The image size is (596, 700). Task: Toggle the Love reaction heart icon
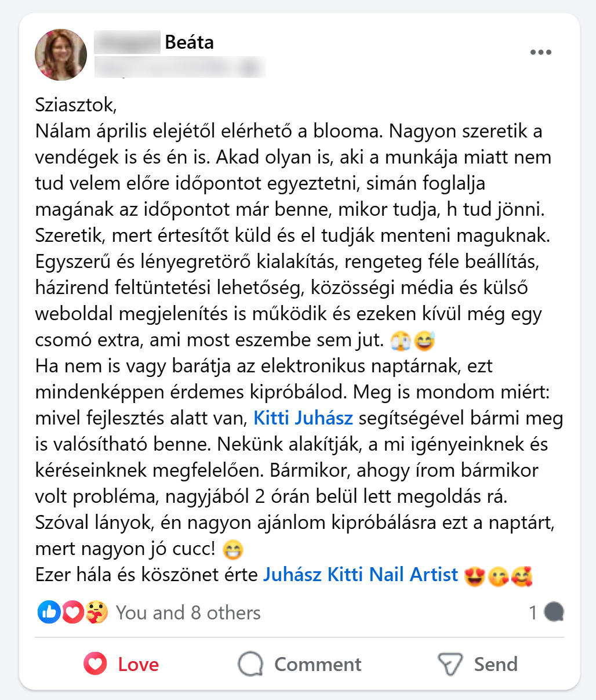tap(95, 664)
